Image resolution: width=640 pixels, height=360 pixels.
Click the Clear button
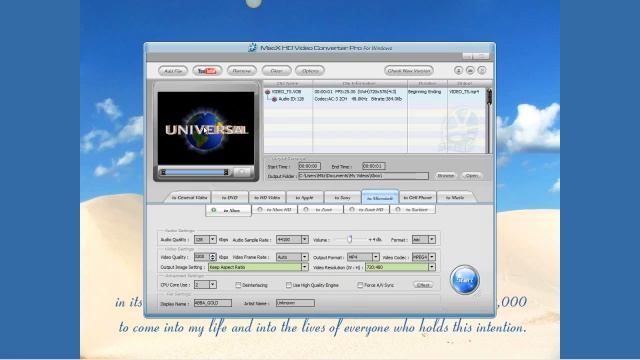point(276,71)
